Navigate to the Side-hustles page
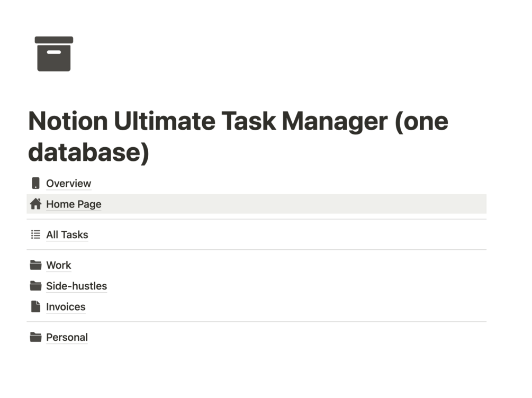This screenshot has width=532, height=398. click(76, 286)
